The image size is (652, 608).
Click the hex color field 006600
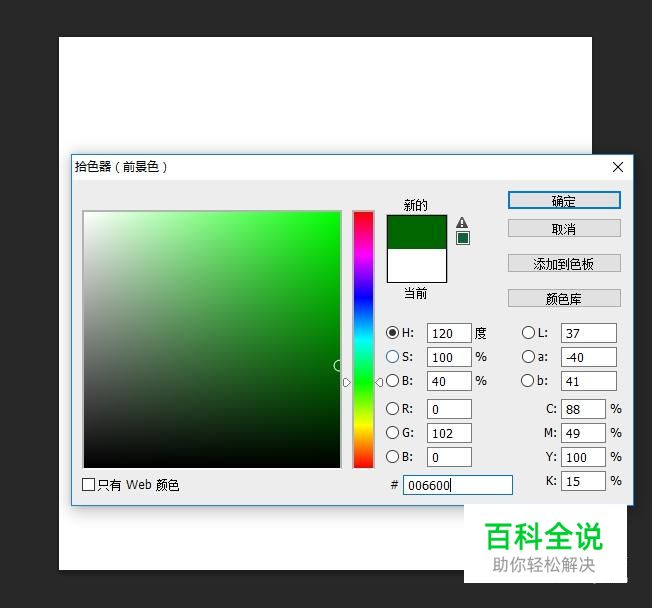tap(458, 485)
